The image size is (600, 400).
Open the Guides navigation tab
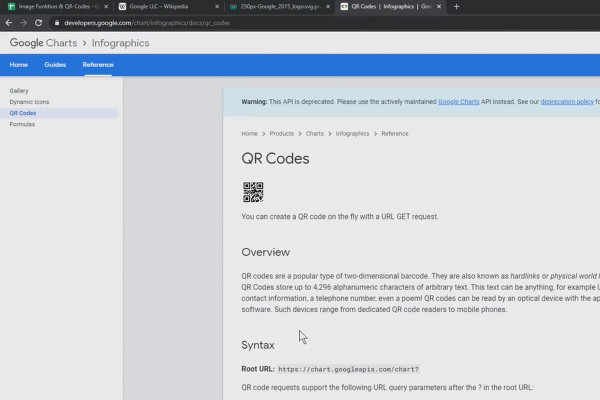(x=55, y=65)
